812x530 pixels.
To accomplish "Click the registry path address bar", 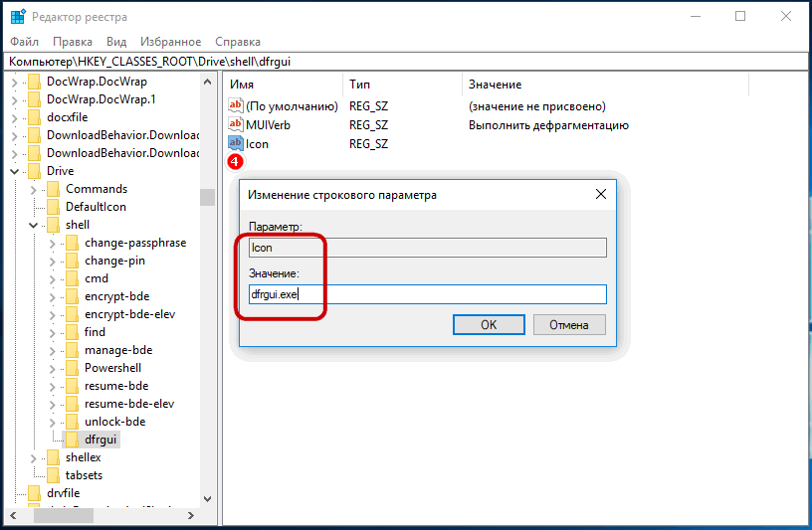I will pyautogui.click(x=406, y=62).
